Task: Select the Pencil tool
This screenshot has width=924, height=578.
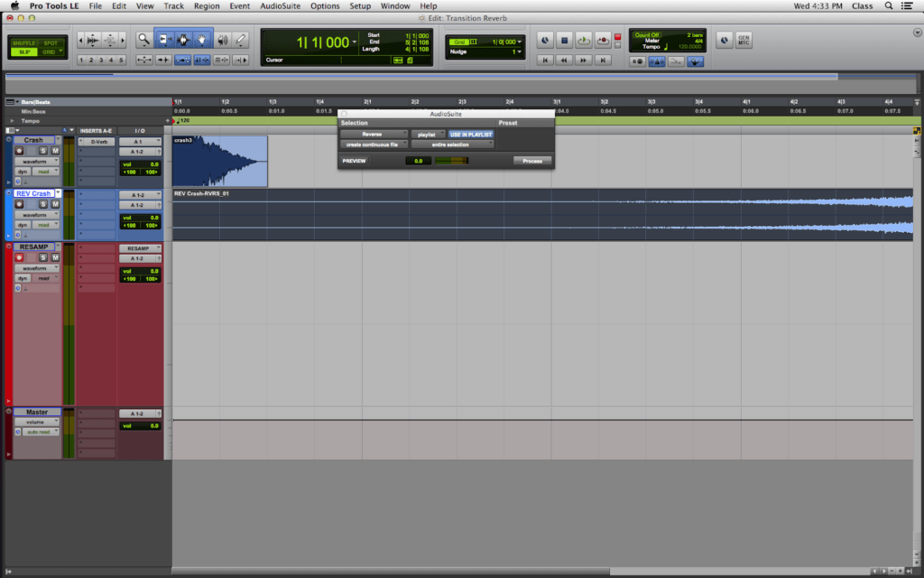Action: click(241, 40)
